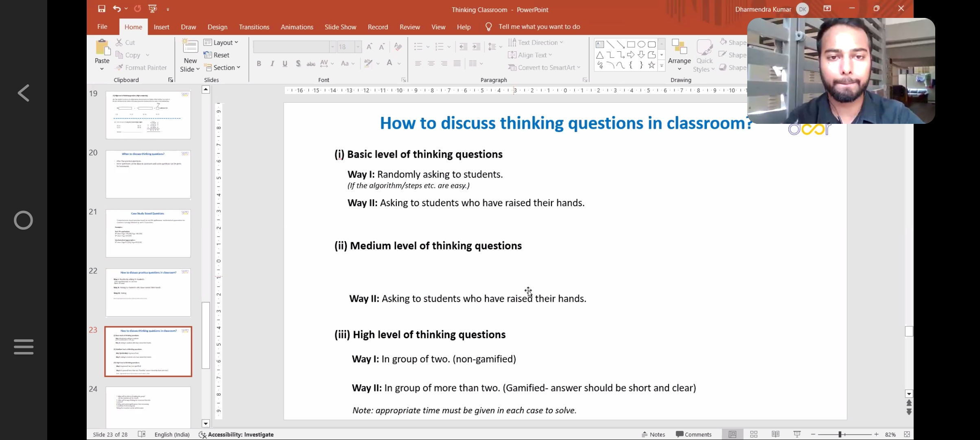Screen dimensions: 980x440
Task: Open the File menu
Action: tap(102, 26)
